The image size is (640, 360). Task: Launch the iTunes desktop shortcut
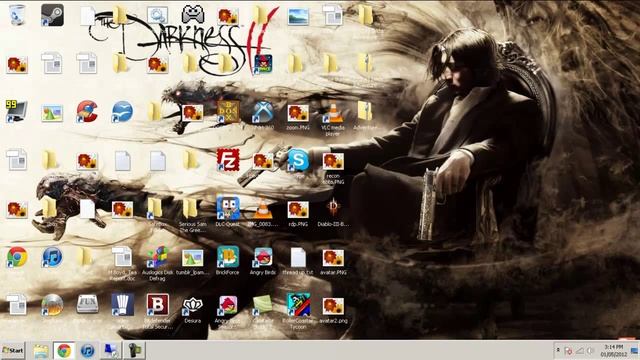(x=52, y=257)
